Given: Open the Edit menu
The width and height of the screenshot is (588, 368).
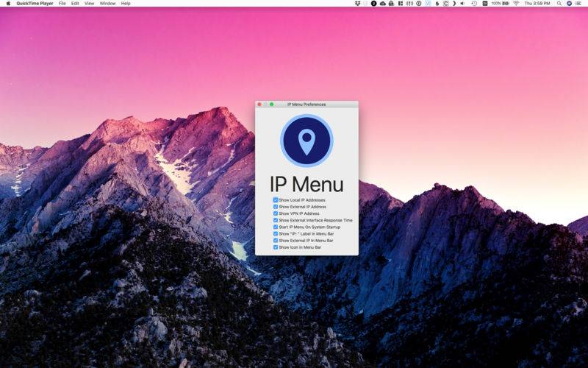Looking at the screenshot, I should (x=75, y=4).
